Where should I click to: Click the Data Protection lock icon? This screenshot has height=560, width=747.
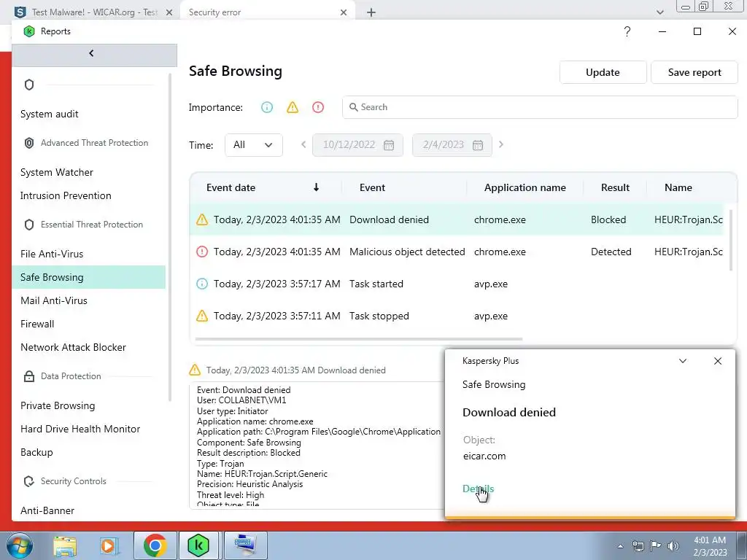(x=29, y=376)
